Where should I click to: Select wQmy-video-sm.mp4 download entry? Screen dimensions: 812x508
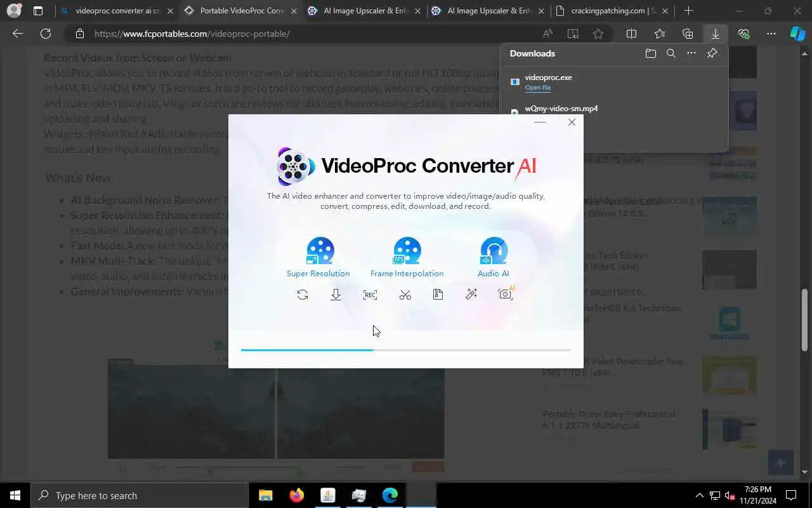tap(614, 109)
